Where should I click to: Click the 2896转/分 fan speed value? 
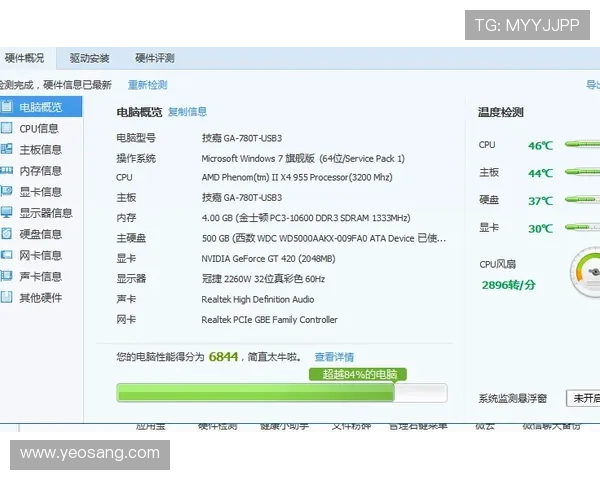click(x=509, y=285)
